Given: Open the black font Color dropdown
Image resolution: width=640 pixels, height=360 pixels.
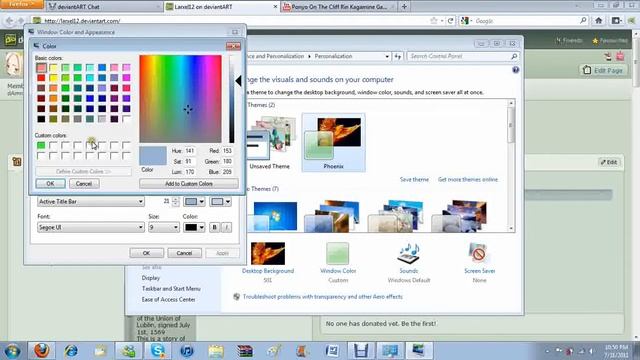Looking at the screenshot, I should [x=194, y=227].
